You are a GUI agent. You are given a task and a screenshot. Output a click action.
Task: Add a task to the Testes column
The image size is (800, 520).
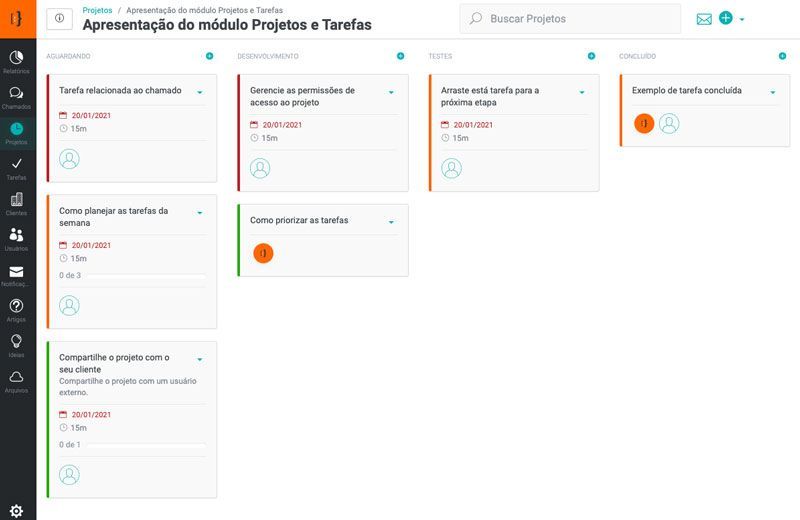[591, 56]
